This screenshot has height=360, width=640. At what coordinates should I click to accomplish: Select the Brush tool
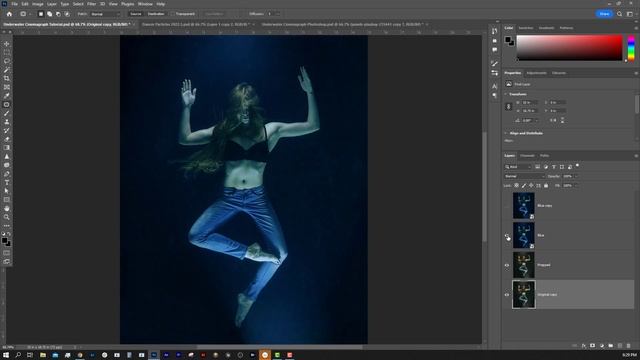7,113
